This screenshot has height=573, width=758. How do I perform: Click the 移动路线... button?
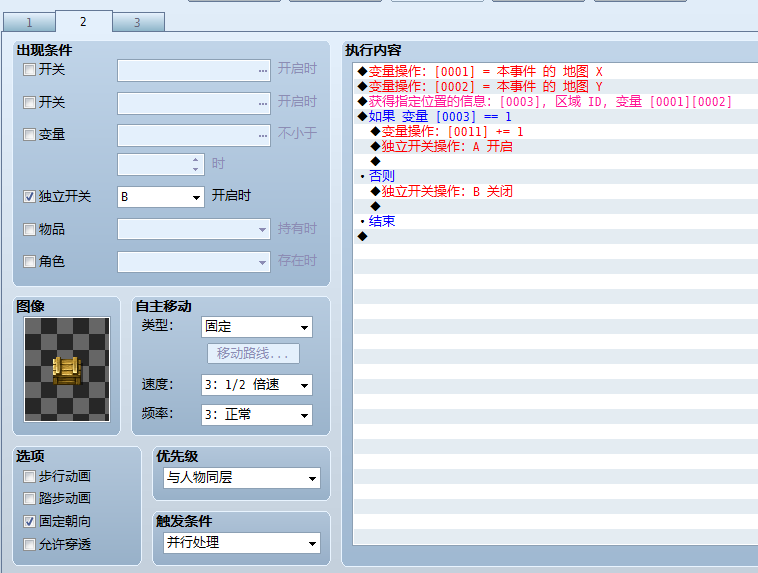click(x=253, y=353)
